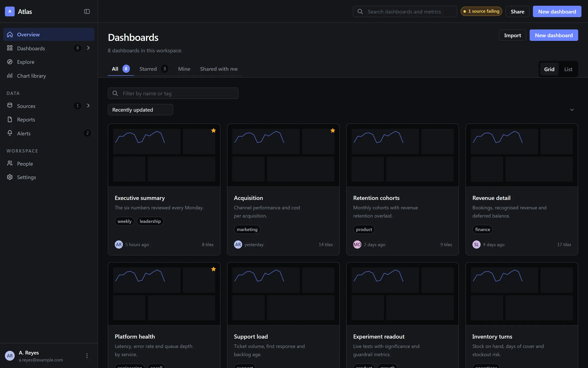This screenshot has height=368, width=588.
Task: Click the marketing tag on Acquisition
Action: 247,230
